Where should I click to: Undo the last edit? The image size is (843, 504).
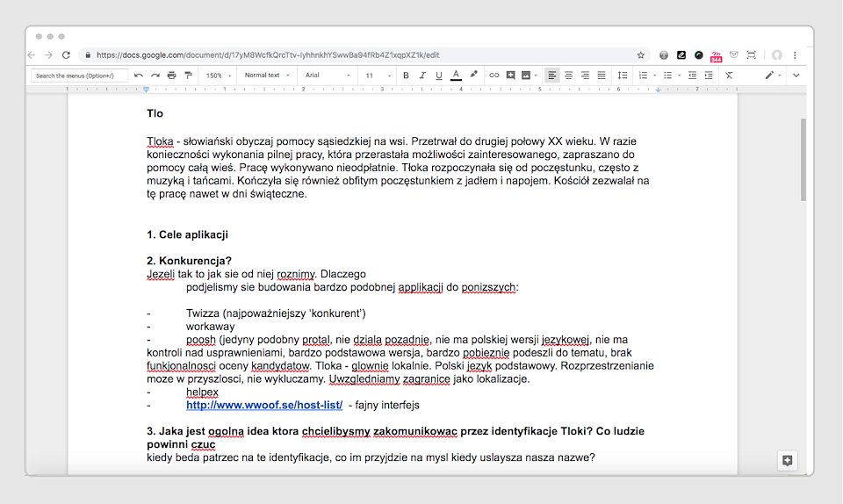[x=139, y=76]
